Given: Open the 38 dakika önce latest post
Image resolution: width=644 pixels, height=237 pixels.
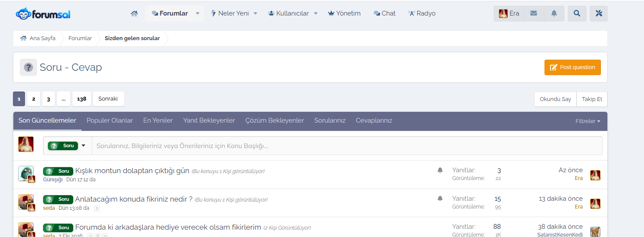Looking at the screenshot, I should click(x=560, y=227).
